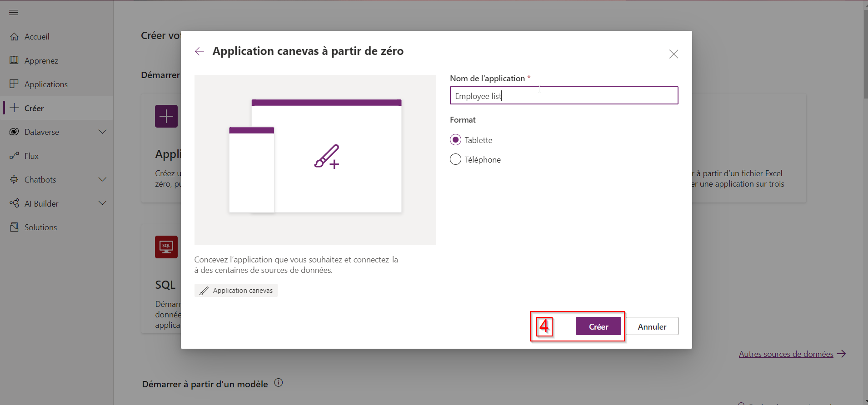Open Apprenez book icon in sidebar
The height and width of the screenshot is (405, 868).
tap(14, 60)
